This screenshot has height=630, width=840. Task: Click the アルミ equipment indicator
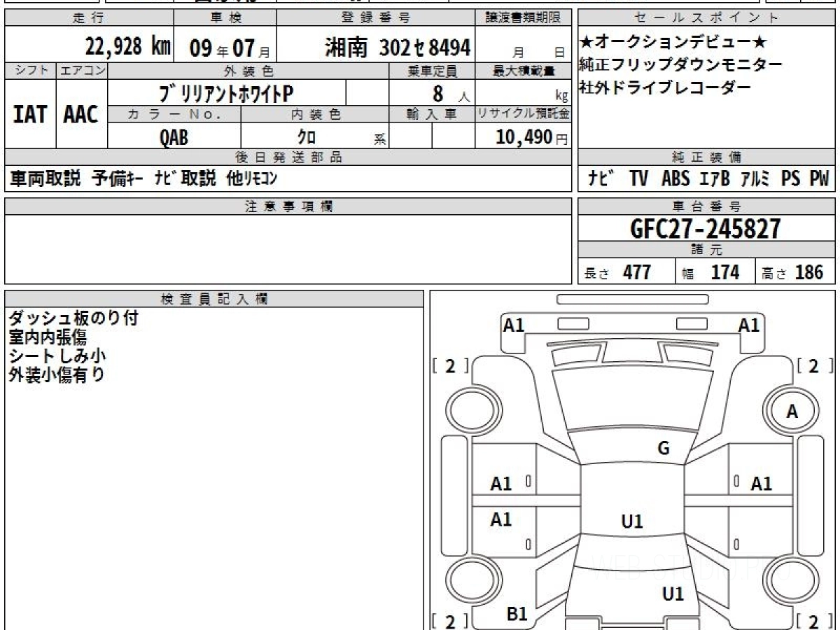(x=755, y=178)
